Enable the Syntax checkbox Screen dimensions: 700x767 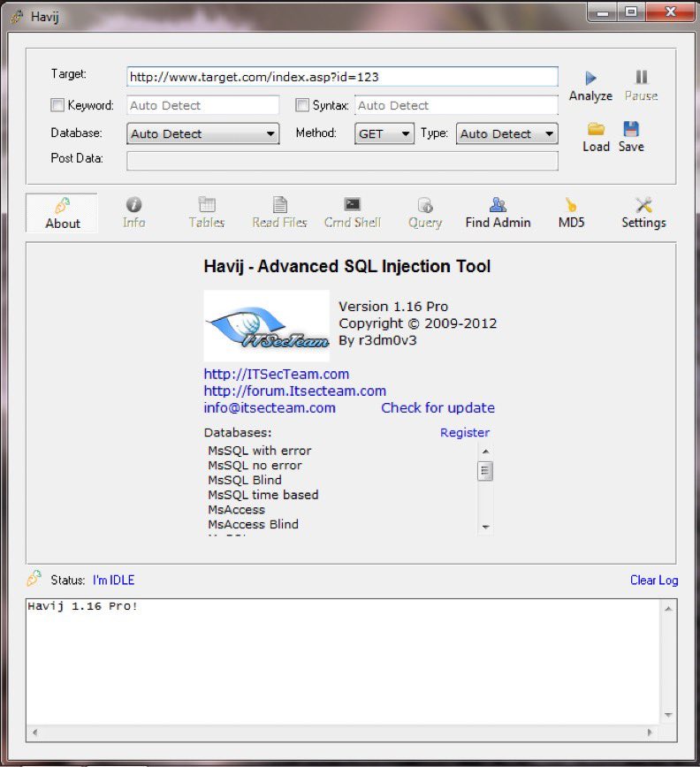click(302, 104)
